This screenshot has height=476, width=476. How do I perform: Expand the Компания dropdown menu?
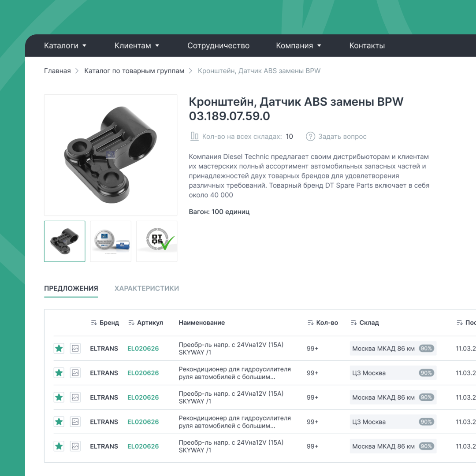298,45
